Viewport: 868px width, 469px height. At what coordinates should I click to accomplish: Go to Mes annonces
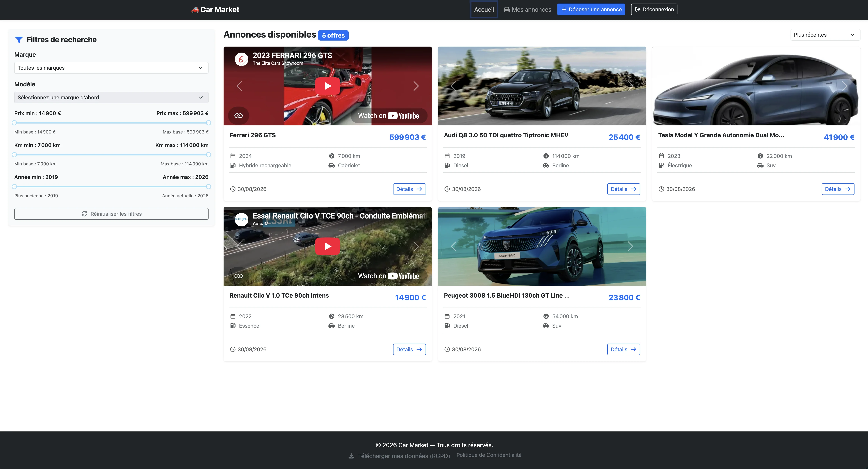click(527, 9)
